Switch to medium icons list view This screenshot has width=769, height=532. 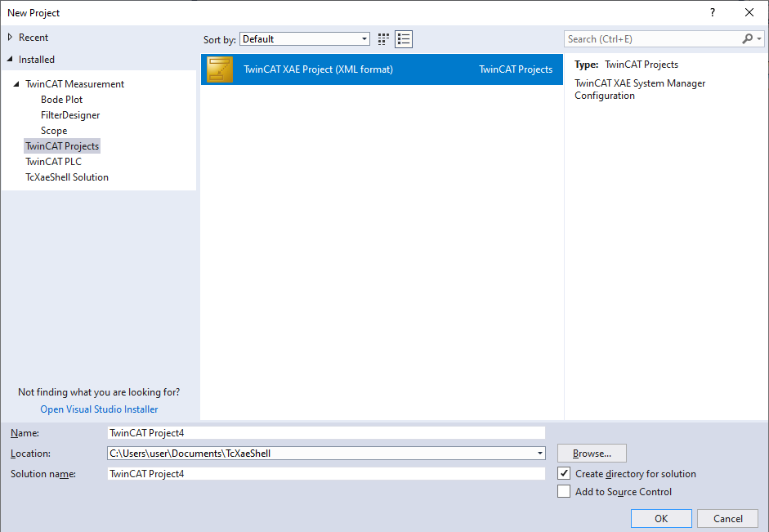[404, 39]
